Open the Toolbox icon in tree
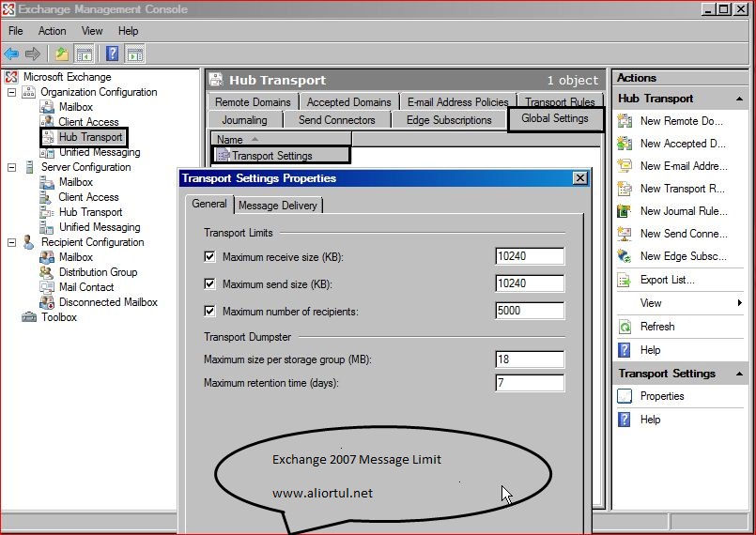 tap(29, 317)
